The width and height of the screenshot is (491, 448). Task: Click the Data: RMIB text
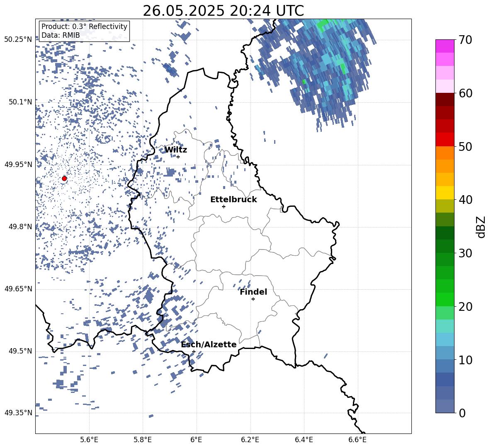[61, 35]
